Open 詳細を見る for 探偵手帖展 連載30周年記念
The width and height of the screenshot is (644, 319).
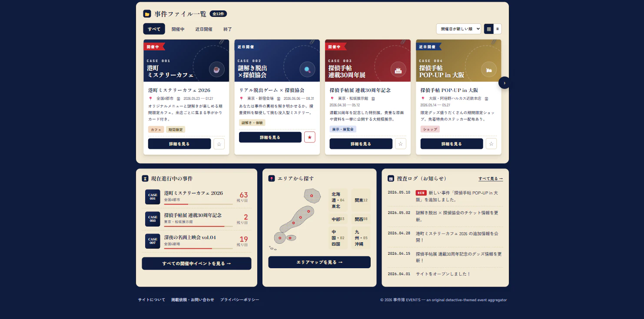pyautogui.click(x=361, y=144)
